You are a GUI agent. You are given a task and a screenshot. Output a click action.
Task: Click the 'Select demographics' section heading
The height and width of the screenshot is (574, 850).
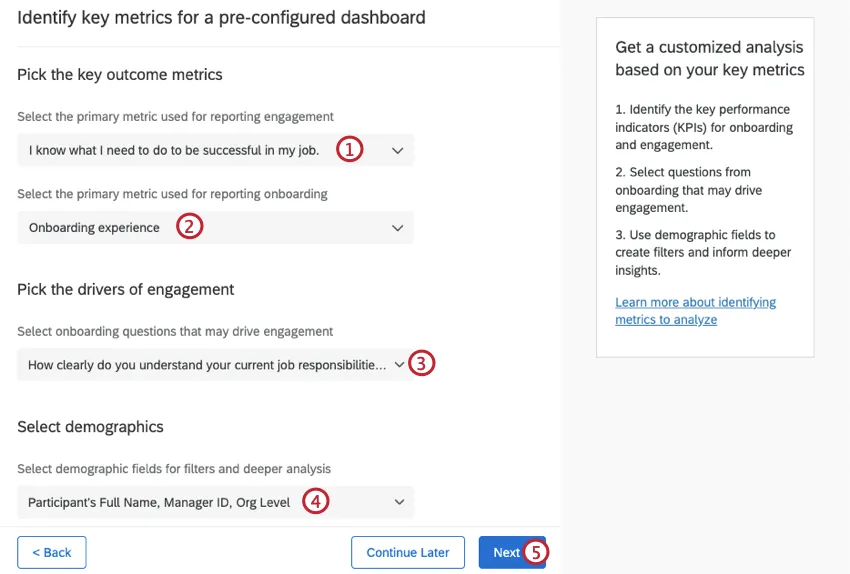90,426
